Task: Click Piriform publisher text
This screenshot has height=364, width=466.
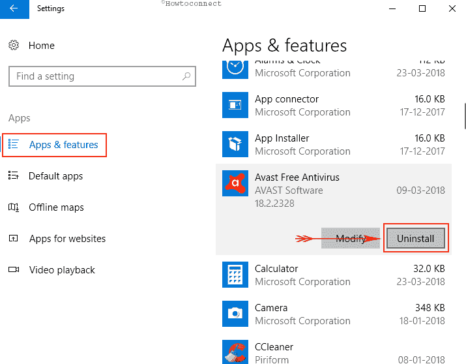Action: pos(272,360)
